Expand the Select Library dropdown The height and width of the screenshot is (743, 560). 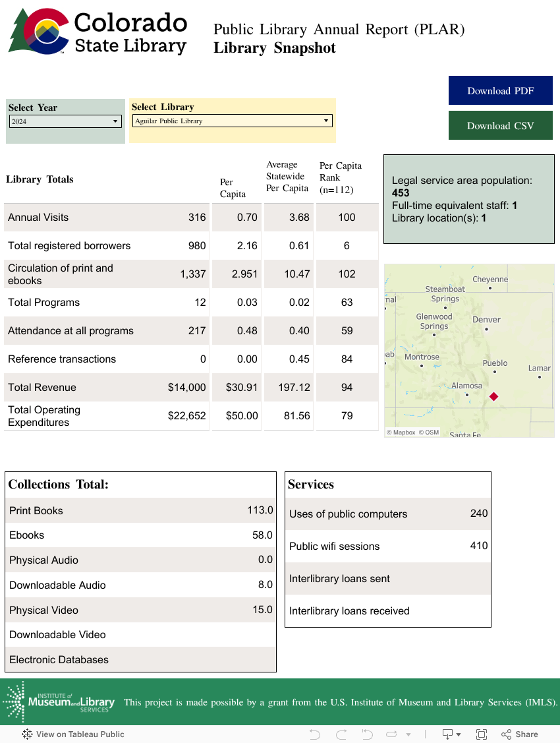pyautogui.click(x=232, y=121)
